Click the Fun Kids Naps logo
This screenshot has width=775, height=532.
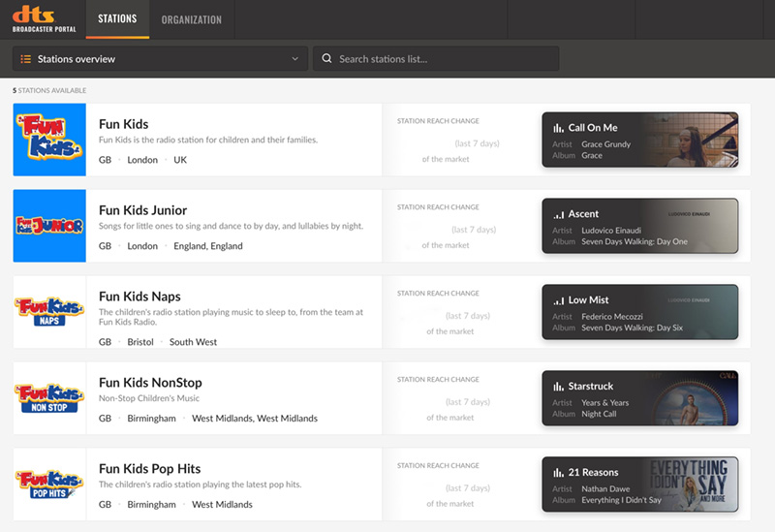point(49,312)
